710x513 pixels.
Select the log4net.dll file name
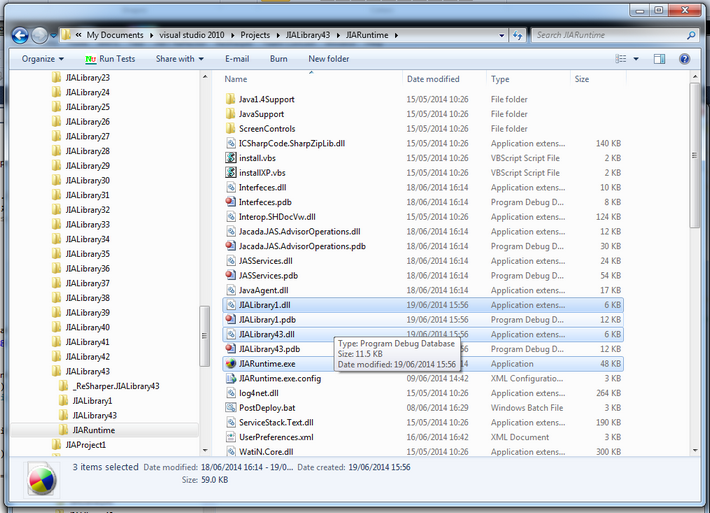click(259, 393)
